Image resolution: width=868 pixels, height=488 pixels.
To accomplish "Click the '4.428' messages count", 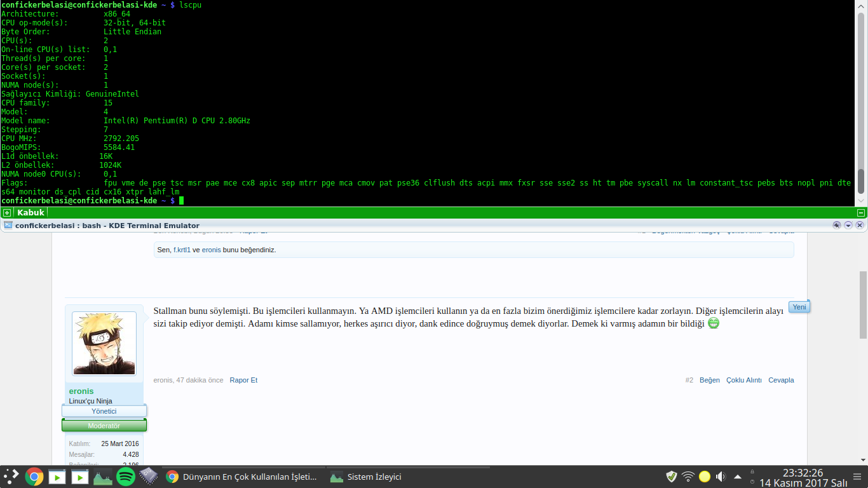I will (131, 454).
